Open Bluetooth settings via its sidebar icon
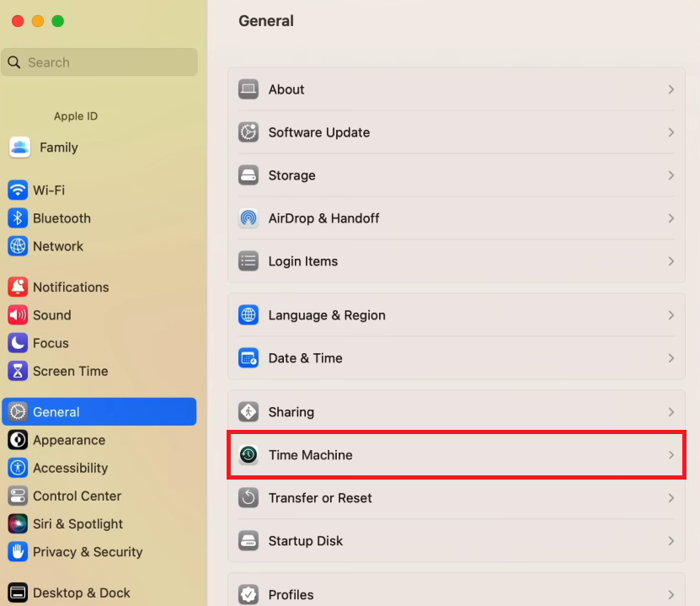 (19, 217)
